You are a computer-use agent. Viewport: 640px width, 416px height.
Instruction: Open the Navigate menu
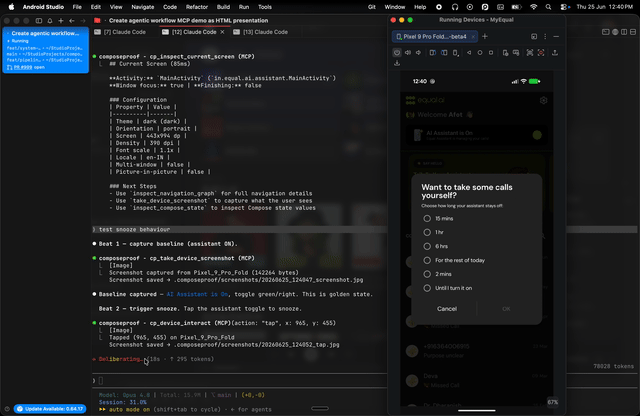(x=142, y=7)
